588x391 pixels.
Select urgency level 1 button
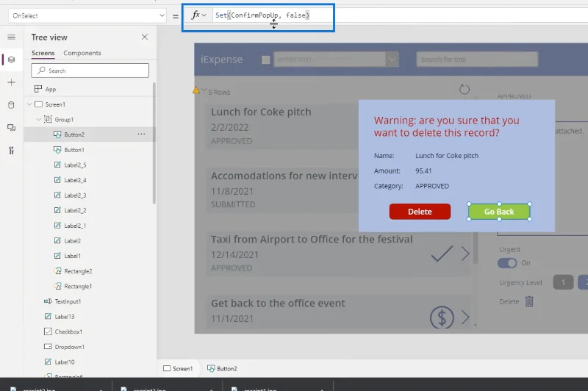pyautogui.click(x=563, y=282)
